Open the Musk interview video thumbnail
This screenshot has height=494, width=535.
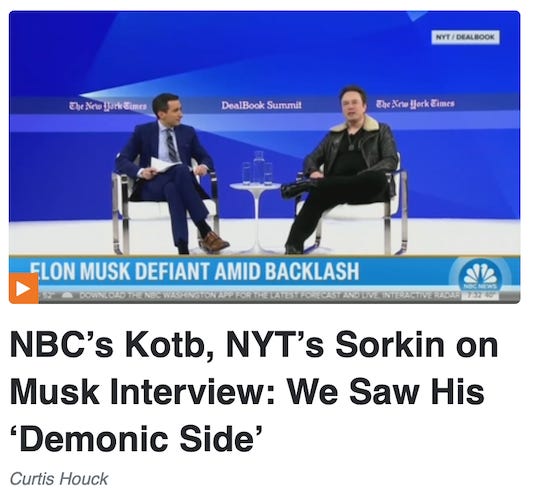(x=264, y=157)
